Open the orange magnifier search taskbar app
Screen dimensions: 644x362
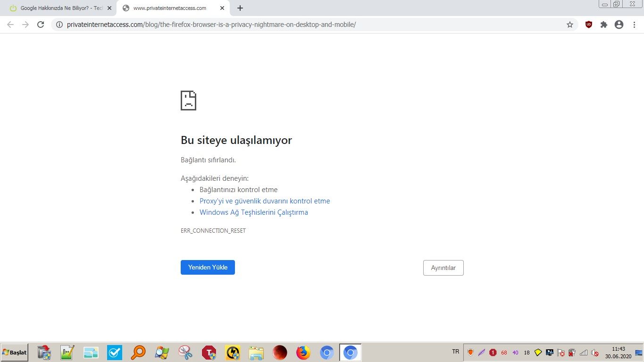click(138, 353)
